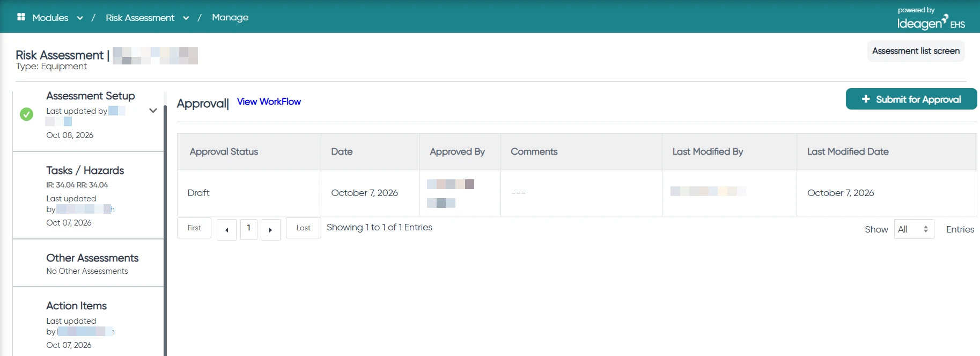Click the Draft status cell
This screenshot has height=356, width=980.
click(249, 193)
